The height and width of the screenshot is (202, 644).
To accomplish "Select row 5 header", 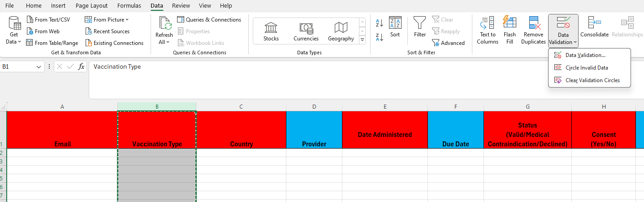I will pos(3,178).
